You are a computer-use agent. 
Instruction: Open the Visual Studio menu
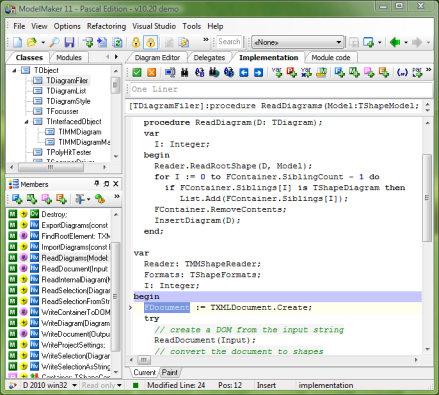point(154,26)
